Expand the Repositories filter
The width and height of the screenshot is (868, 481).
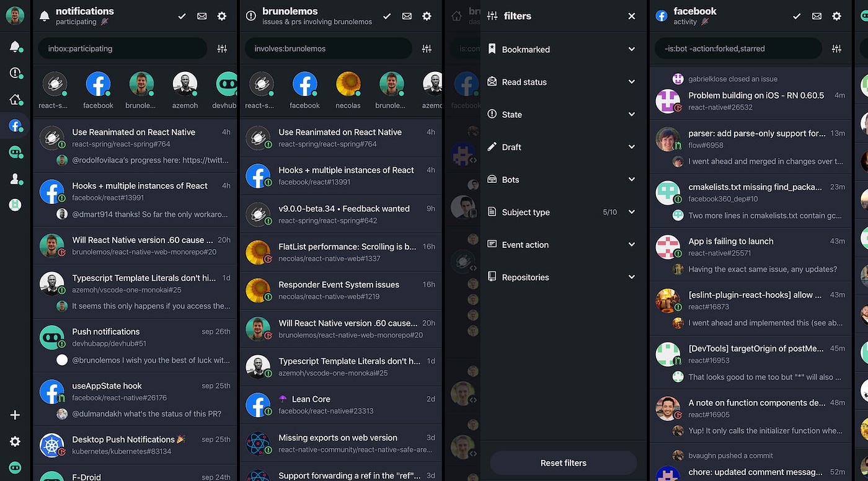pyautogui.click(x=563, y=277)
